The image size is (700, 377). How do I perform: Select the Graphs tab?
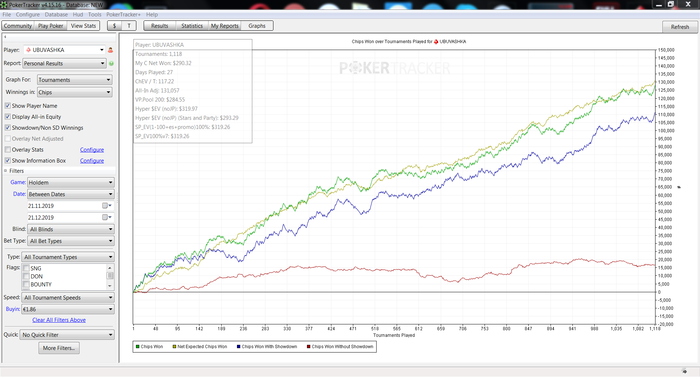(x=257, y=26)
